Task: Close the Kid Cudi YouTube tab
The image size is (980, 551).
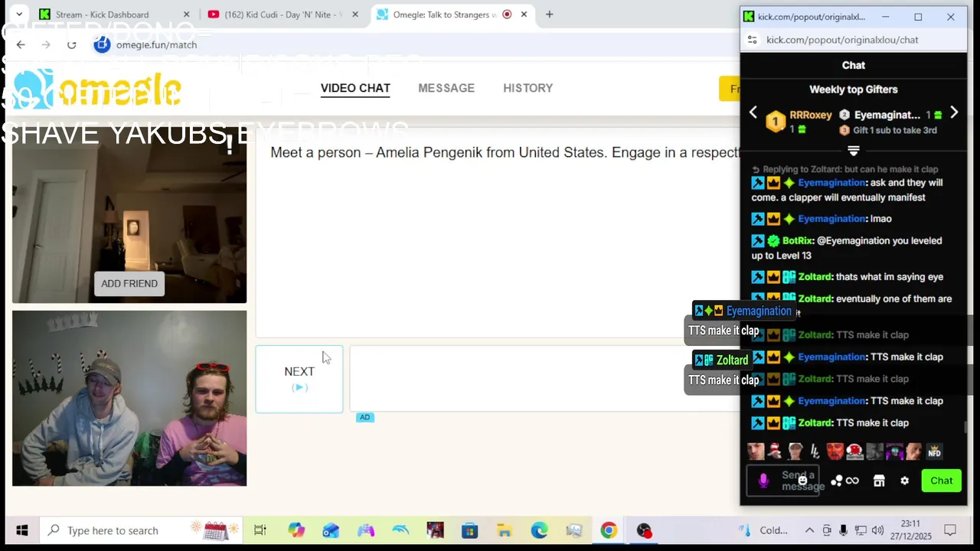Action: pyautogui.click(x=354, y=15)
